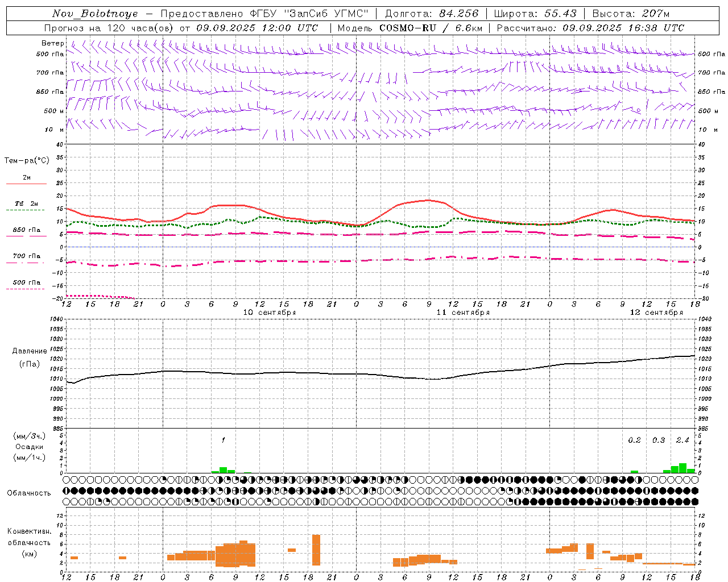
Task: Click the '500 м' wind level label on left
Action: (x=53, y=111)
